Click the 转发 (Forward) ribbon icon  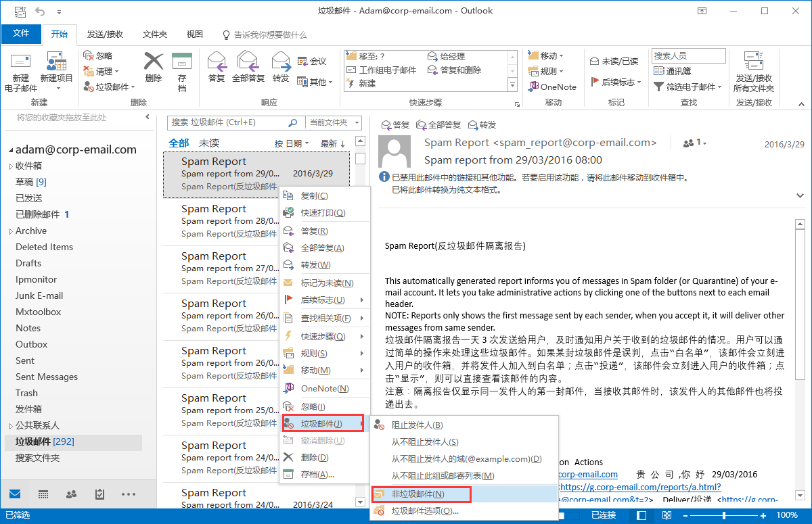tap(280, 64)
